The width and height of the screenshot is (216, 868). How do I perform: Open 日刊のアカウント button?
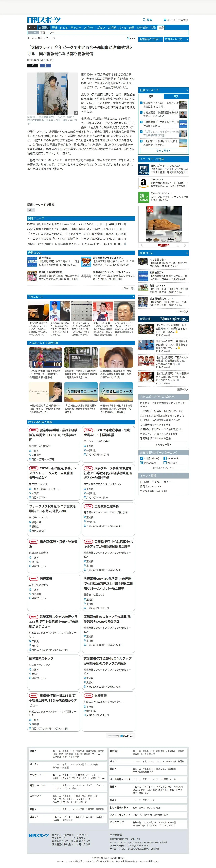point(163,468)
